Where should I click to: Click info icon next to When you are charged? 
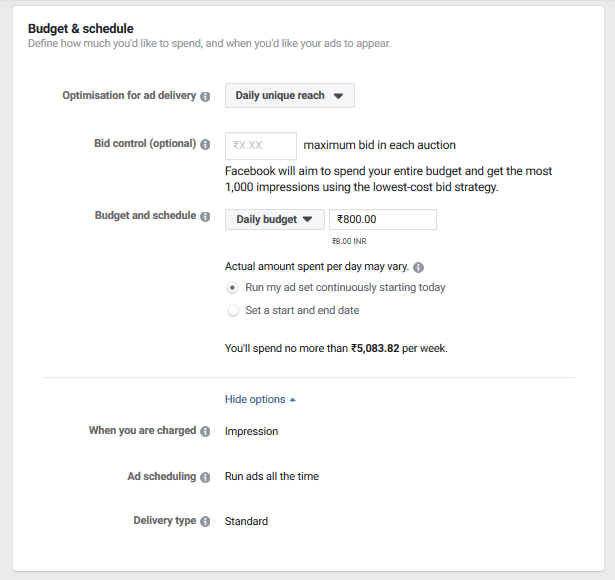[205, 431]
